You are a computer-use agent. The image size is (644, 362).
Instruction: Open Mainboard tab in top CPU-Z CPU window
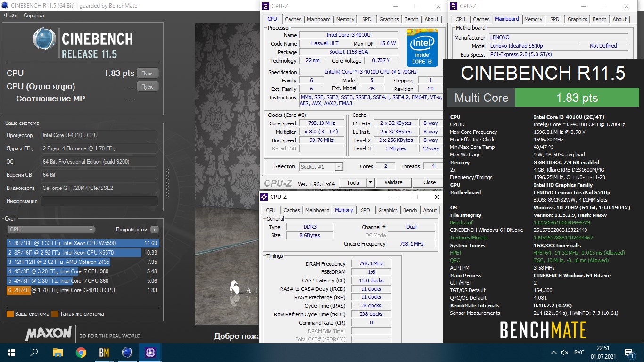(x=319, y=19)
